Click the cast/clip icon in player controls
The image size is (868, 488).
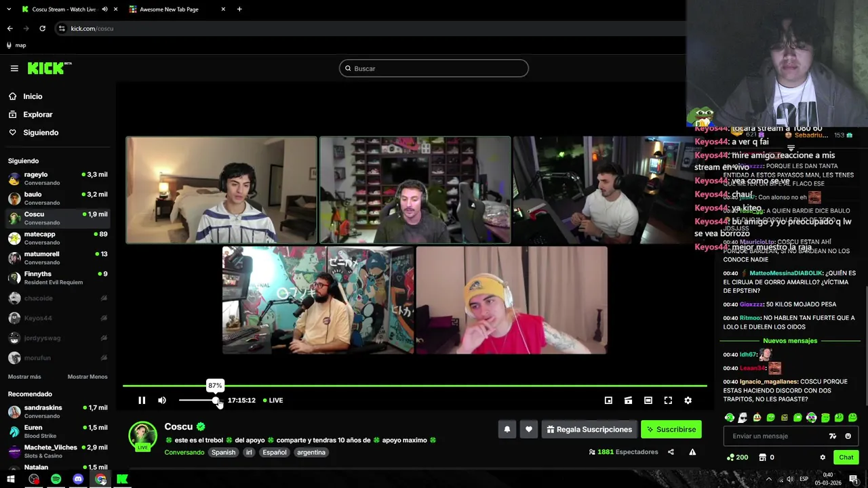628,401
